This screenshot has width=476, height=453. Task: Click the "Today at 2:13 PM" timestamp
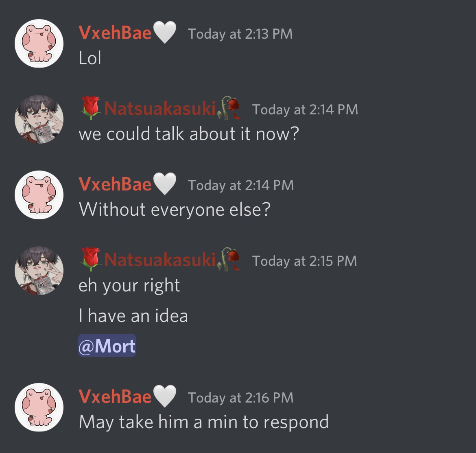click(x=240, y=34)
